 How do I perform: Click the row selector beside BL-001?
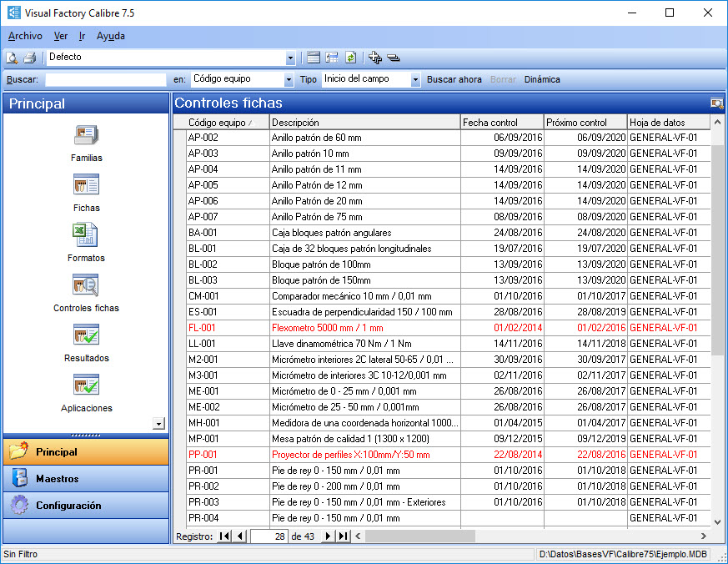[179, 249]
